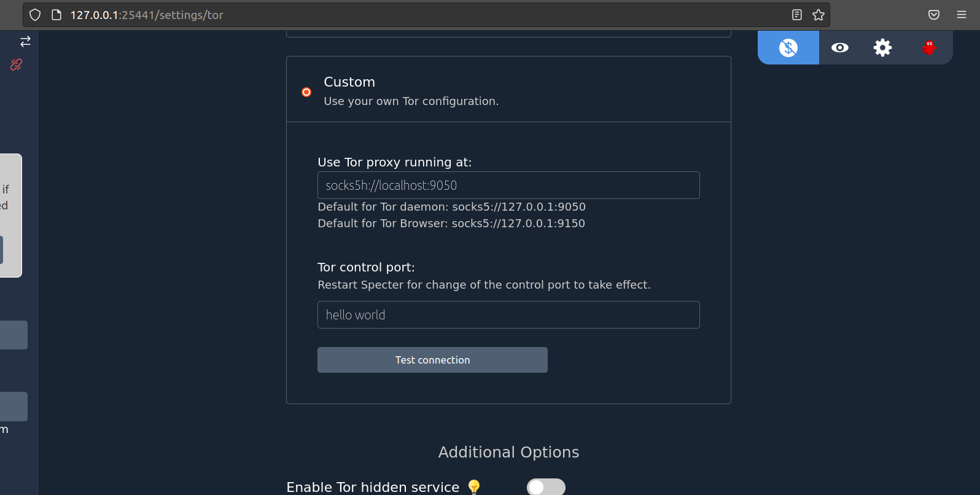Click the red Tor ghost status icon
This screenshot has width=980, height=495.
click(928, 47)
